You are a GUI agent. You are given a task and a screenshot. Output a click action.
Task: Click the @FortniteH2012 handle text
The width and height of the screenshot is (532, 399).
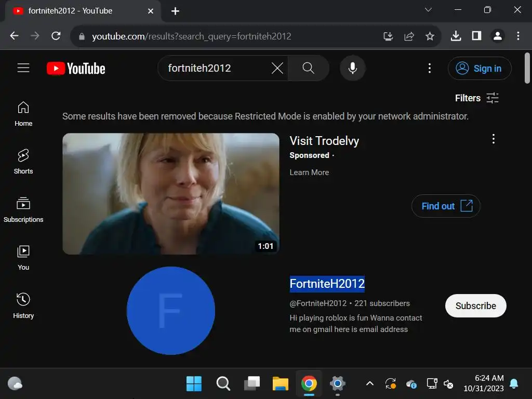click(318, 303)
